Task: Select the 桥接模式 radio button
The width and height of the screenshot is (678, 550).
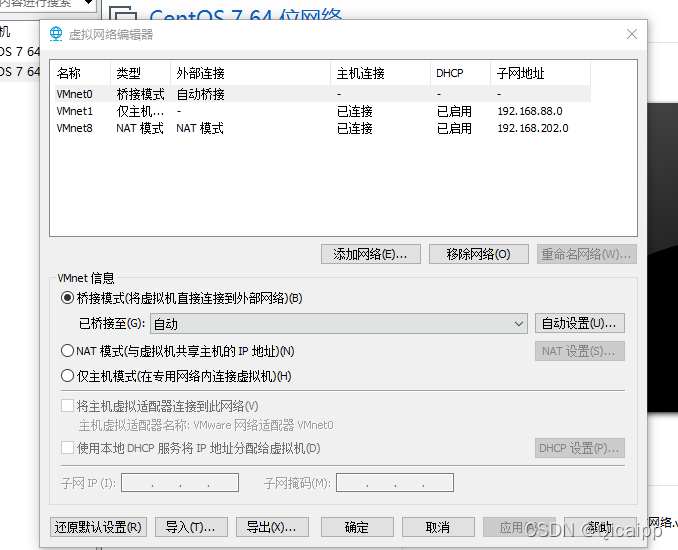Action: click(67, 298)
